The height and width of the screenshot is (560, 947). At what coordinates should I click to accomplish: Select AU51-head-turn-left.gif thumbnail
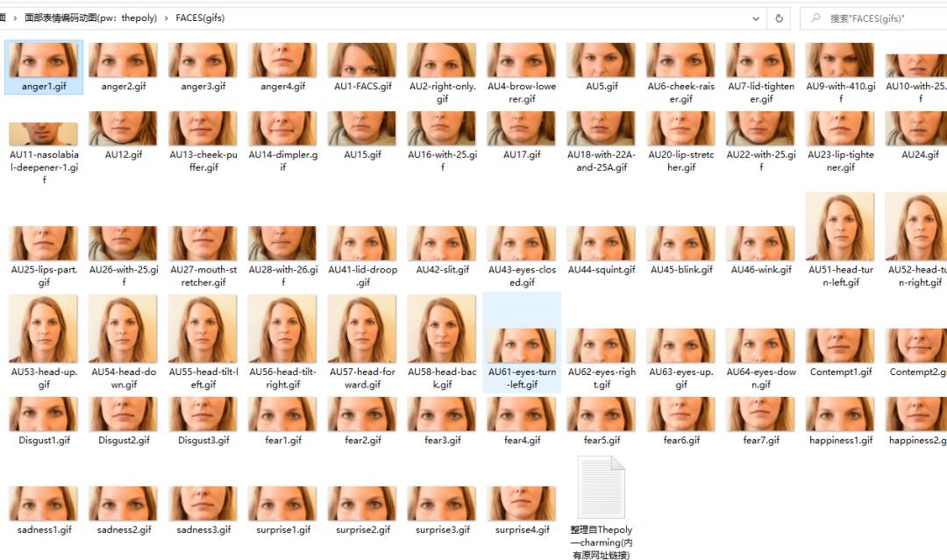[x=840, y=226]
